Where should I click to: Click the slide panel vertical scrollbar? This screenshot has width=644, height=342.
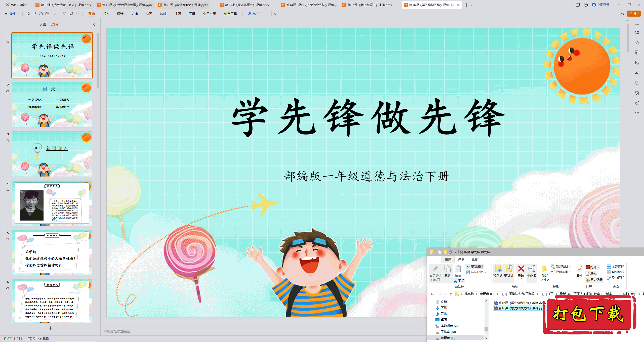pyautogui.click(x=98, y=60)
